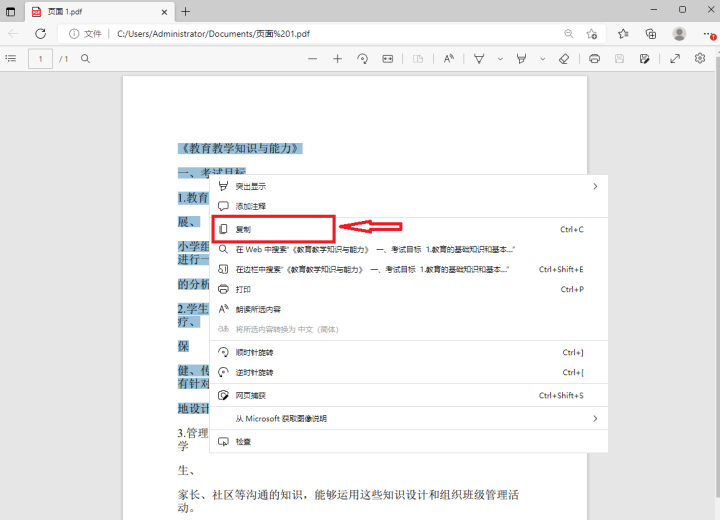The height and width of the screenshot is (520, 720).
Task: Switch the page view layout
Action: tap(418, 59)
